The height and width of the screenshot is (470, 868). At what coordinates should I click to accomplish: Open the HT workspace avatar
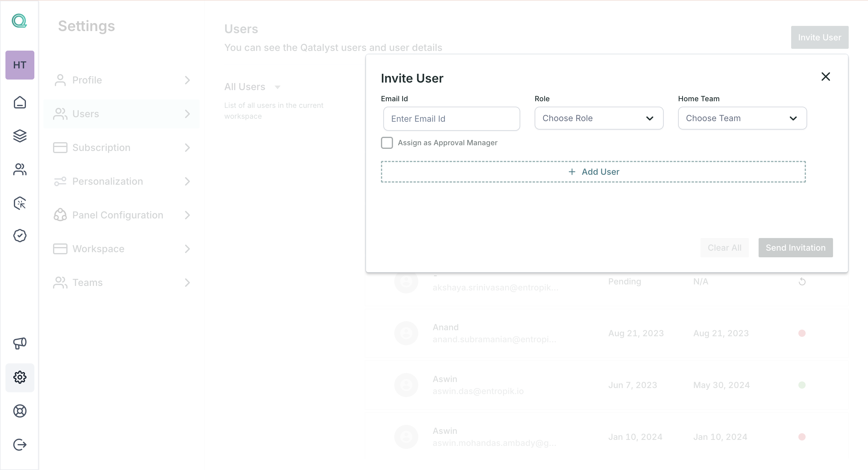click(20, 65)
